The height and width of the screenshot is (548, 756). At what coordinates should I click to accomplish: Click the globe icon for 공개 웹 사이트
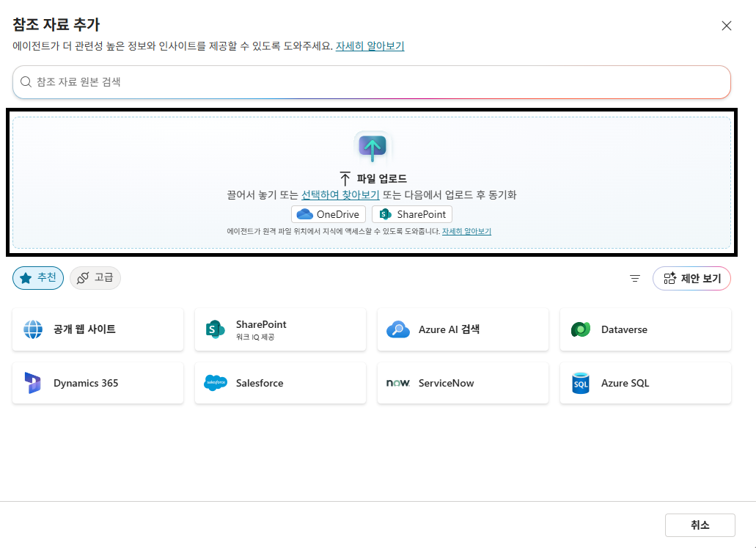pyautogui.click(x=33, y=329)
